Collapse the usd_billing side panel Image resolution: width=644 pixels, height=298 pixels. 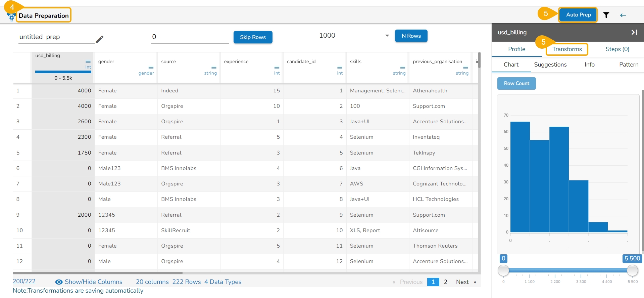pyautogui.click(x=634, y=32)
